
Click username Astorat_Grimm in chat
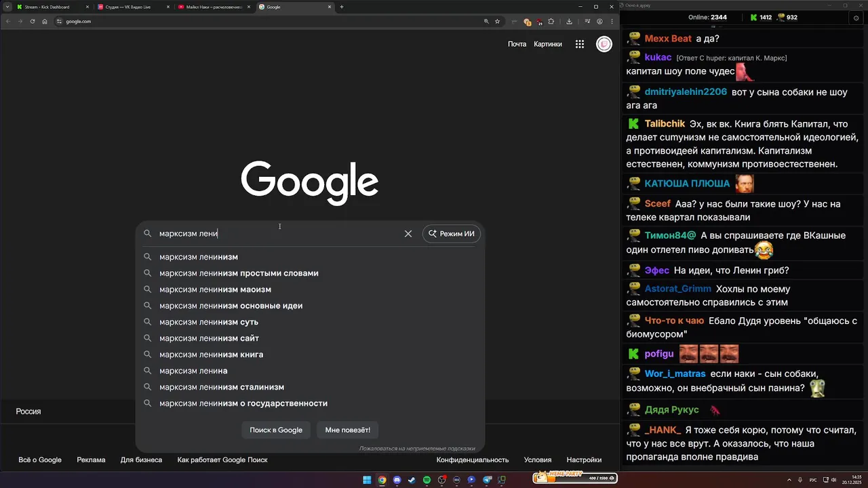(678, 289)
